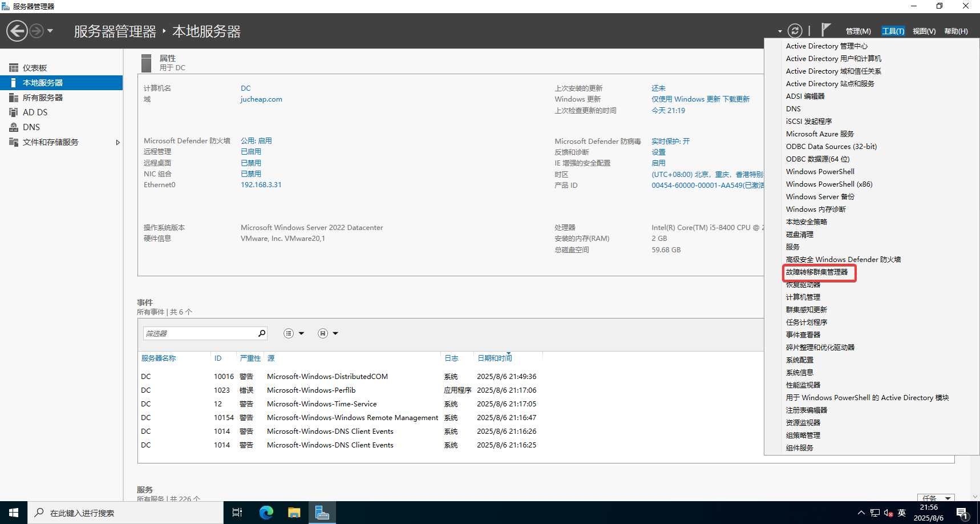The image size is (980, 524).
Task: Open Active Directory 域和信任关系 menu item
Action: [833, 71]
